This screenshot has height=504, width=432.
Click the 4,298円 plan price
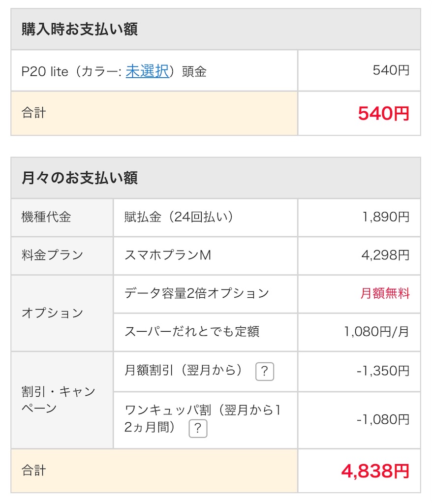click(385, 255)
